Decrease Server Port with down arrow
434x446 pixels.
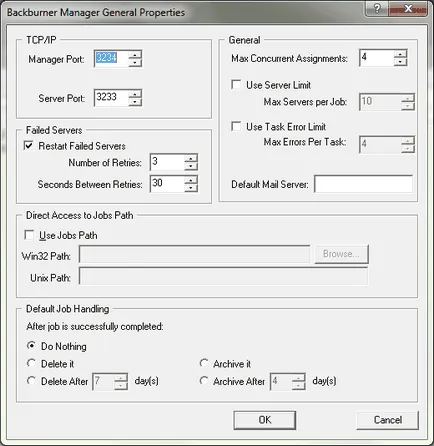(x=135, y=102)
